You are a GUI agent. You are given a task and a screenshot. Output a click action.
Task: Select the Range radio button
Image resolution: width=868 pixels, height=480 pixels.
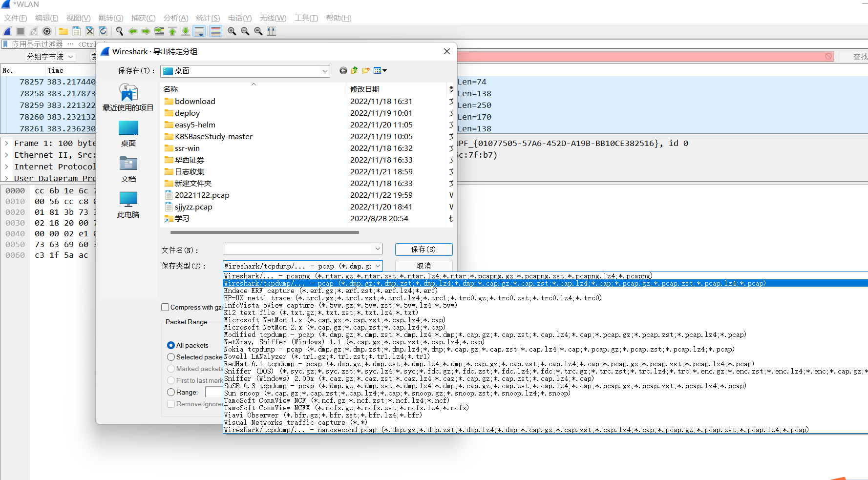(171, 392)
